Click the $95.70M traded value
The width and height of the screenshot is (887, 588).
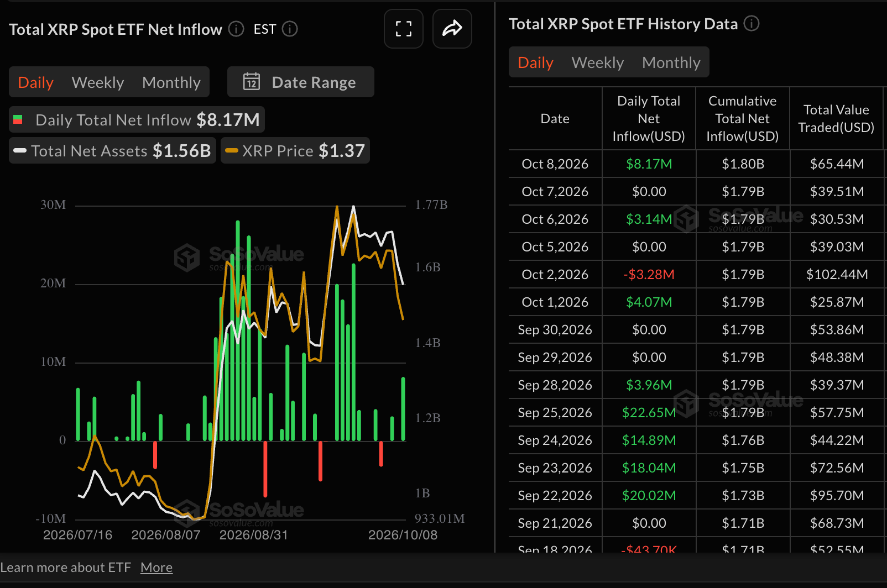tap(837, 496)
